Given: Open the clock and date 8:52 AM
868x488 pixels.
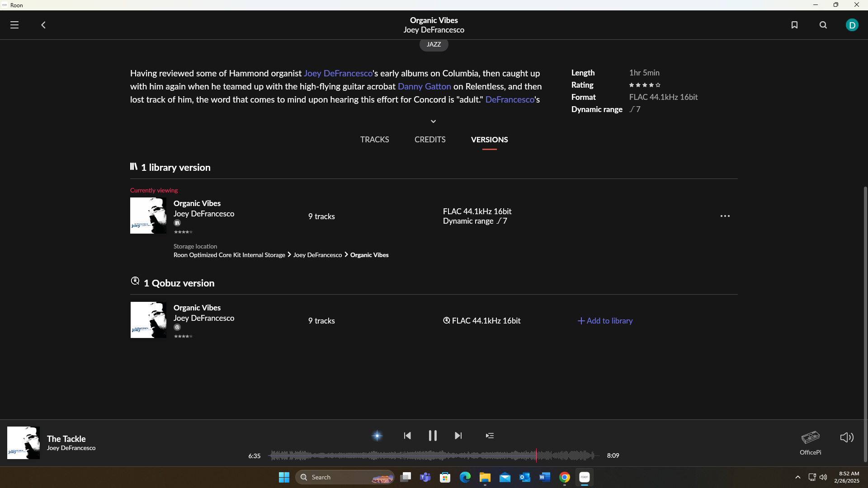Looking at the screenshot, I should click(847, 477).
